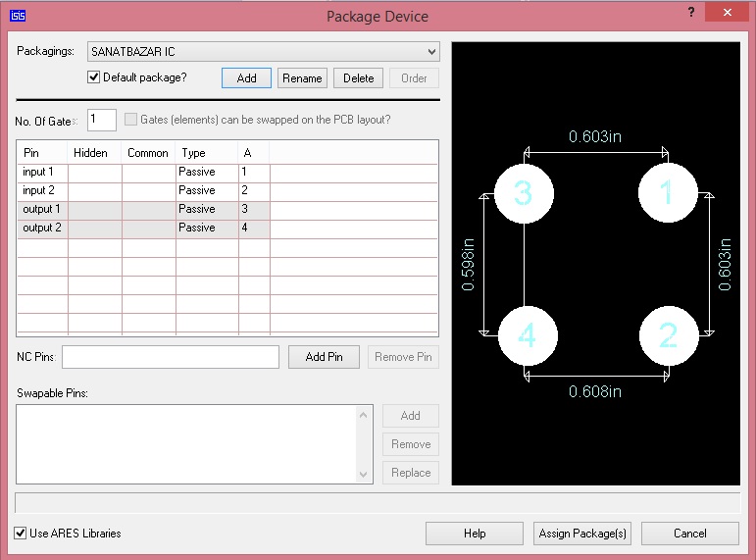This screenshot has height=560, width=756.
Task: Click pad 3 in the package preview
Action: pos(524,193)
